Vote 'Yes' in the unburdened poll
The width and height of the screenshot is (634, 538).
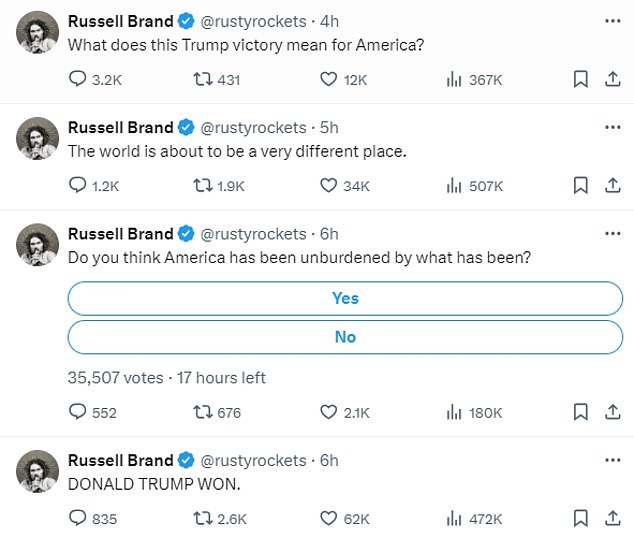(345, 298)
